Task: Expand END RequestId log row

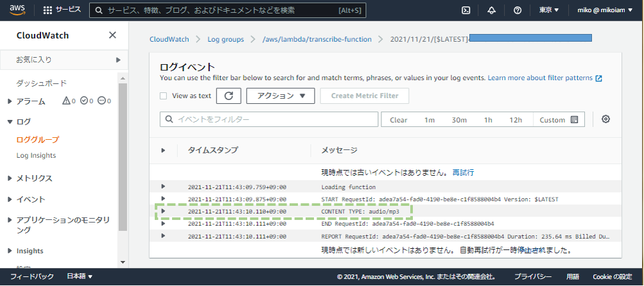Action: [163, 223]
